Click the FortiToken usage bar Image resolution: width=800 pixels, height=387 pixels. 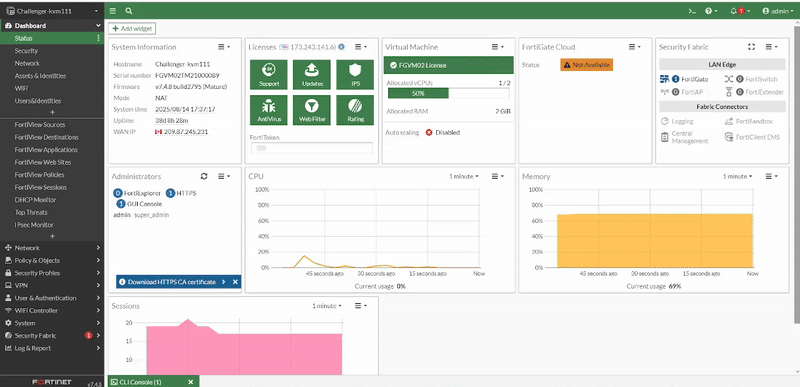tap(312, 148)
